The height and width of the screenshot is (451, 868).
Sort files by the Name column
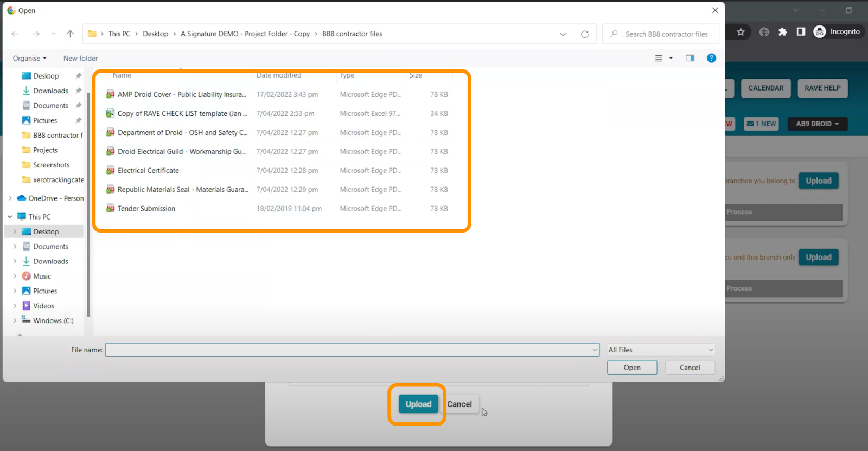122,75
